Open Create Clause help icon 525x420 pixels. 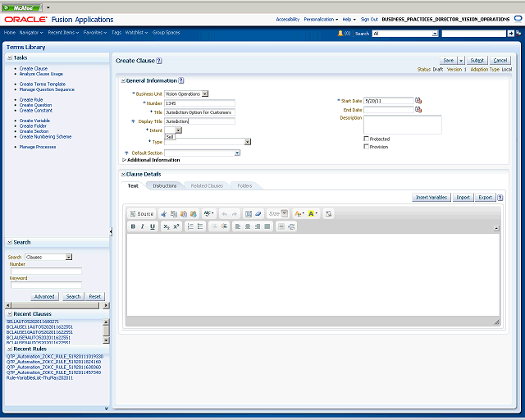tap(159, 61)
